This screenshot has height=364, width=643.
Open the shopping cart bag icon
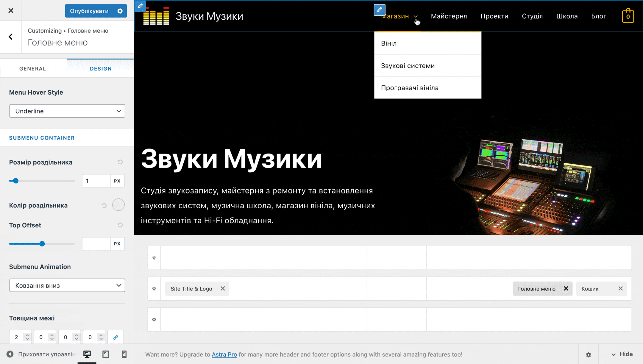[628, 15]
